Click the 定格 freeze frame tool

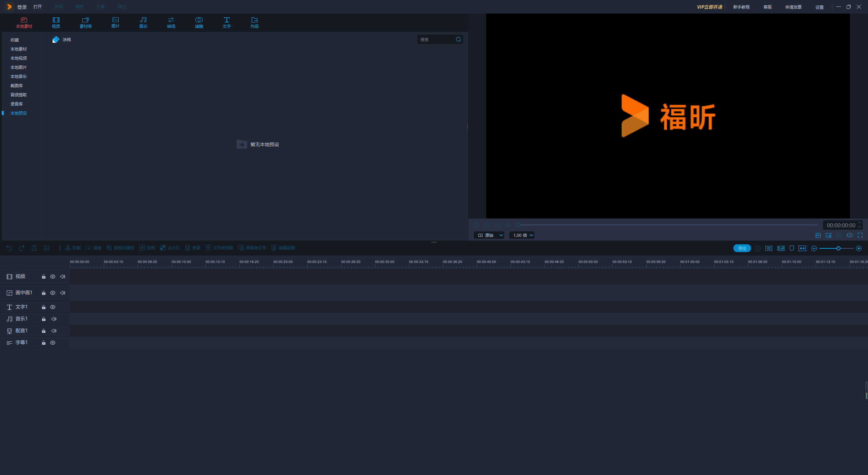click(147, 248)
